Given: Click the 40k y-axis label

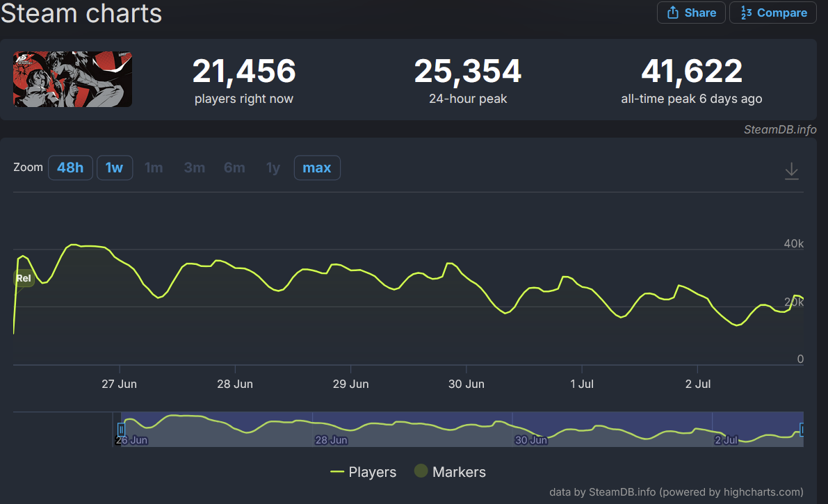Looking at the screenshot, I should click(x=794, y=243).
